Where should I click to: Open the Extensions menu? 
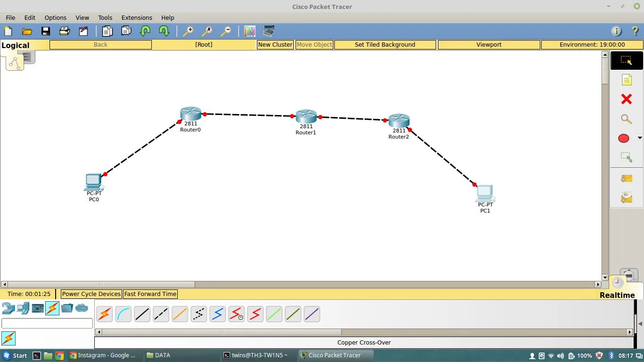tap(137, 17)
